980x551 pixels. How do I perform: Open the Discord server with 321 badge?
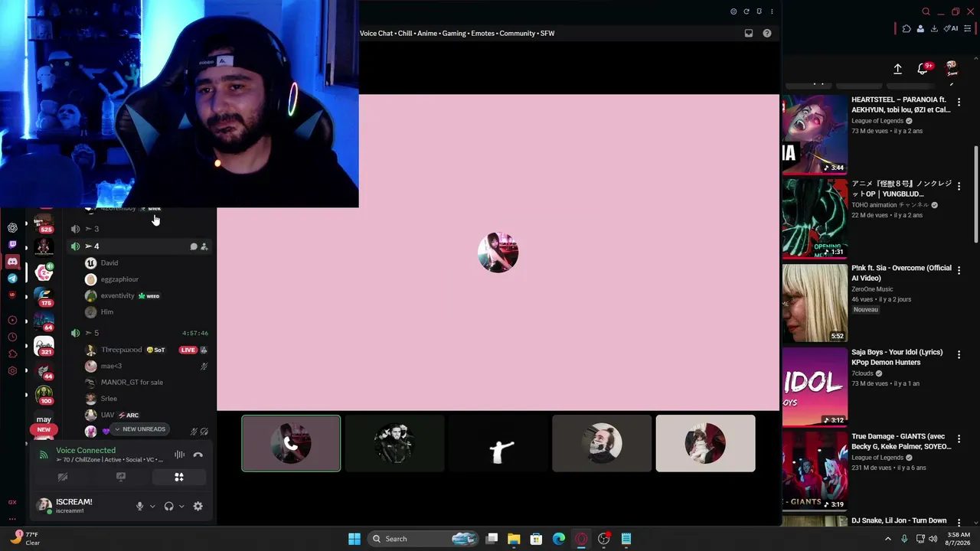(x=44, y=345)
